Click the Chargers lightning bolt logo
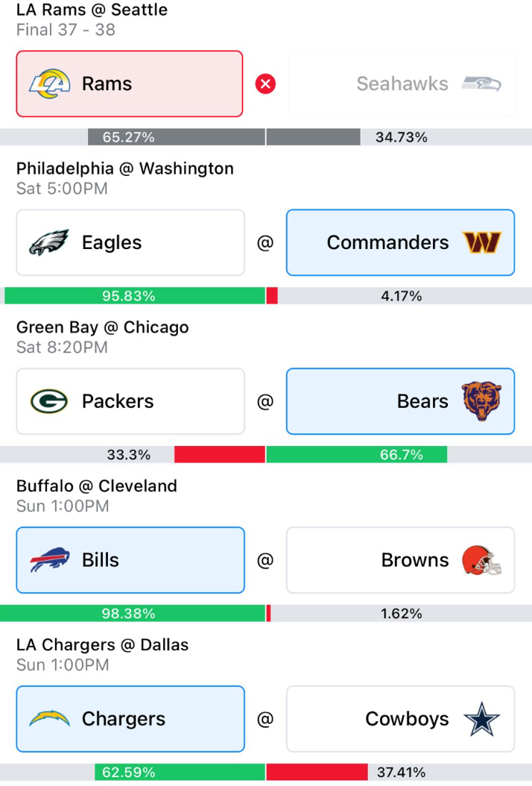Image resolution: width=532 pixels, height=786 pixels. 49,719
